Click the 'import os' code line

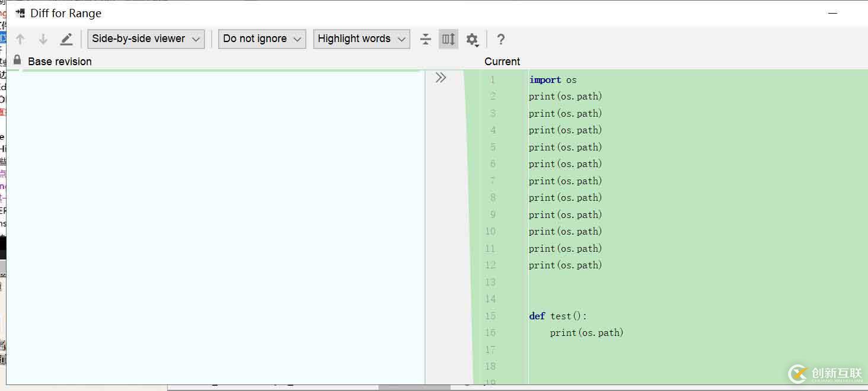553,80
